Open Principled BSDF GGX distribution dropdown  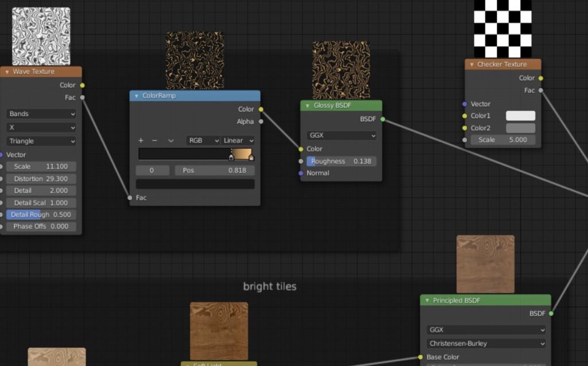click(486, 330)
